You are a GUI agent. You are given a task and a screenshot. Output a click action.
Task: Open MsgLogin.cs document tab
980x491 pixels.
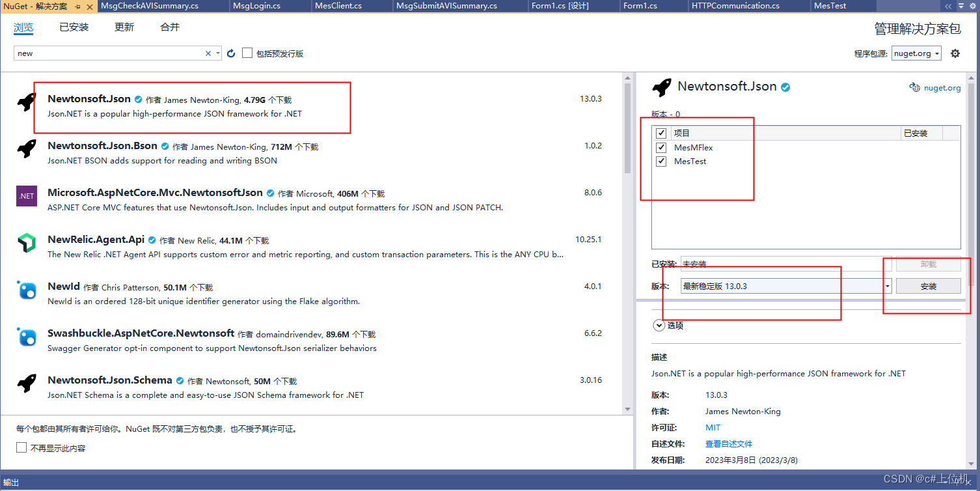(256, 6)
